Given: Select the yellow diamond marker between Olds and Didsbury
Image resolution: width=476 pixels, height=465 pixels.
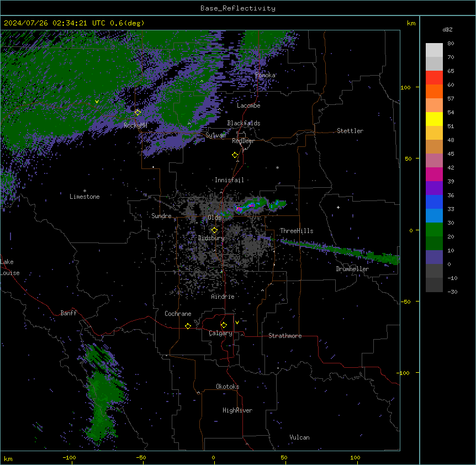Looking at the screenshot, I should pyautogui.click(x=214, y=230).
